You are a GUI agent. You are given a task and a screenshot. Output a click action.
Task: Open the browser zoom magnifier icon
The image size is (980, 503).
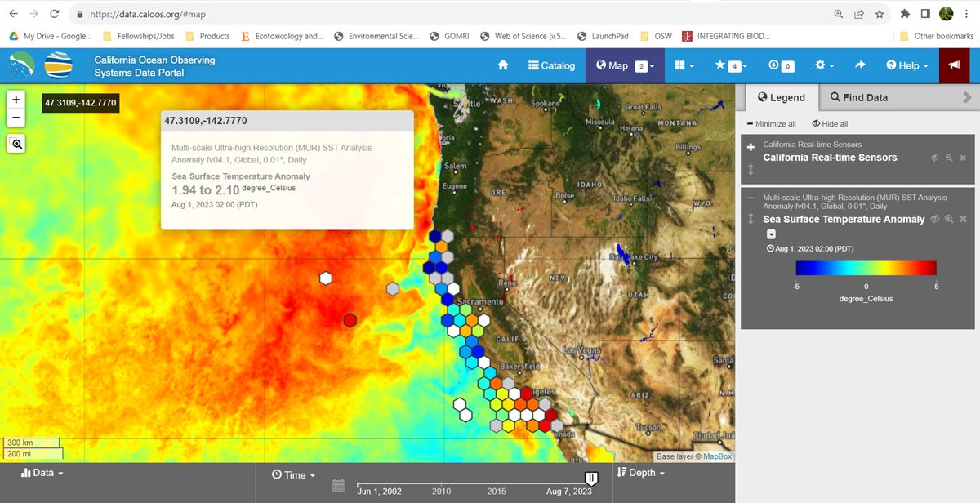pos(839,14)
